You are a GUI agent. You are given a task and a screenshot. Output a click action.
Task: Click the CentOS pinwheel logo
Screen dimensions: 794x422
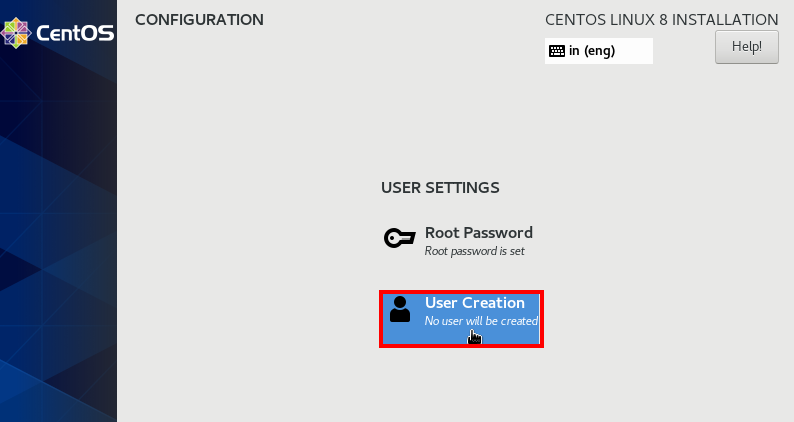16,33
